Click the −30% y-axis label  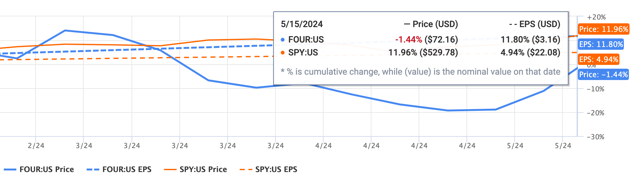click(596, 137)
